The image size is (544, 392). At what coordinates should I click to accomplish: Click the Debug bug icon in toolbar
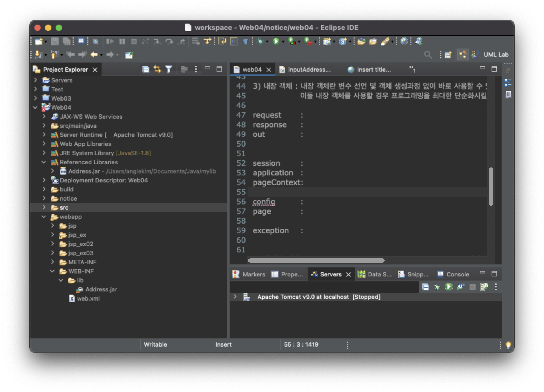(260, 41)
